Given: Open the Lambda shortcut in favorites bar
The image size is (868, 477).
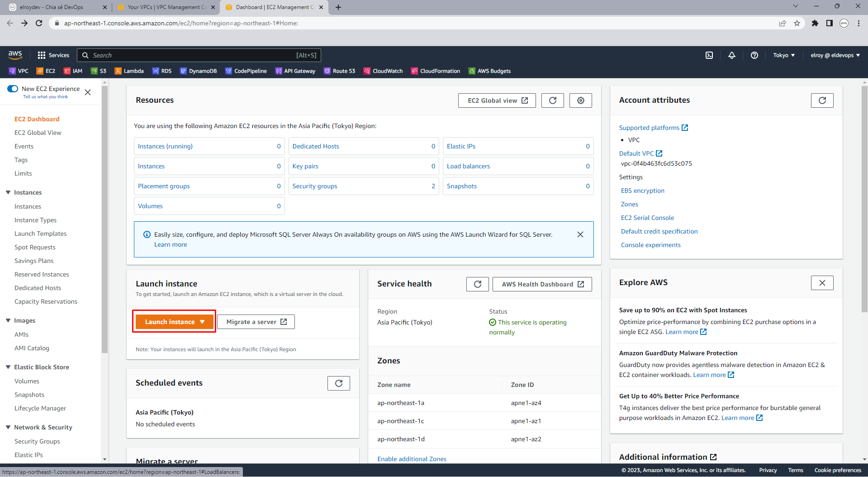Looking at the screenshot, I should 129,71.
